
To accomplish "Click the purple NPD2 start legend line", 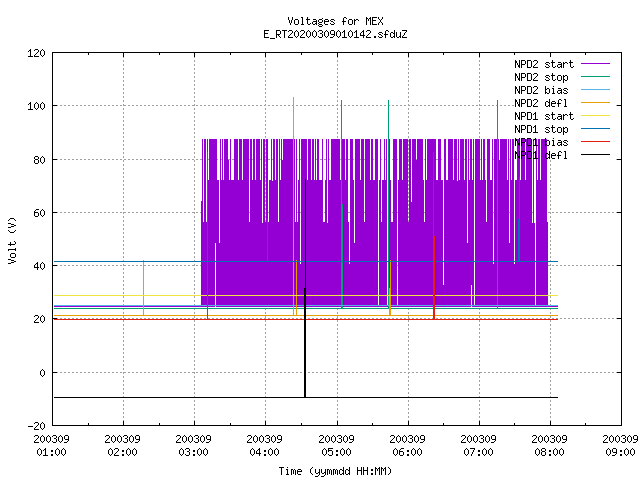I will (595, 64).
